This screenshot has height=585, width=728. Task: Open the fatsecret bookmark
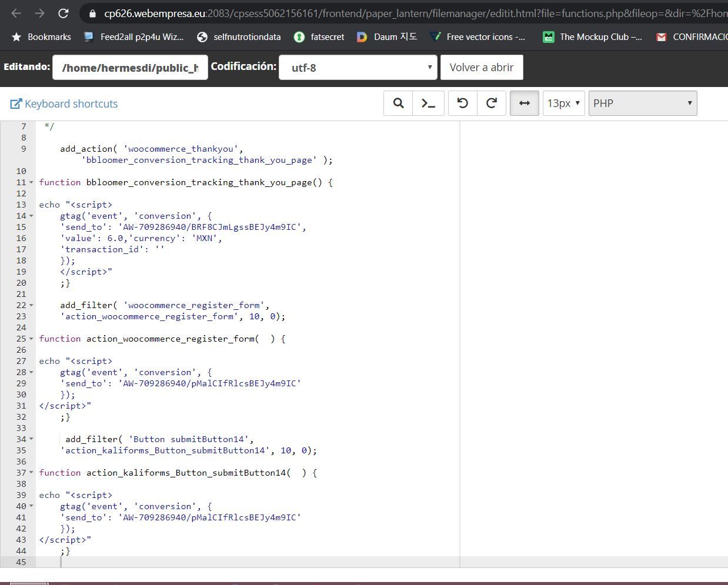319,36
